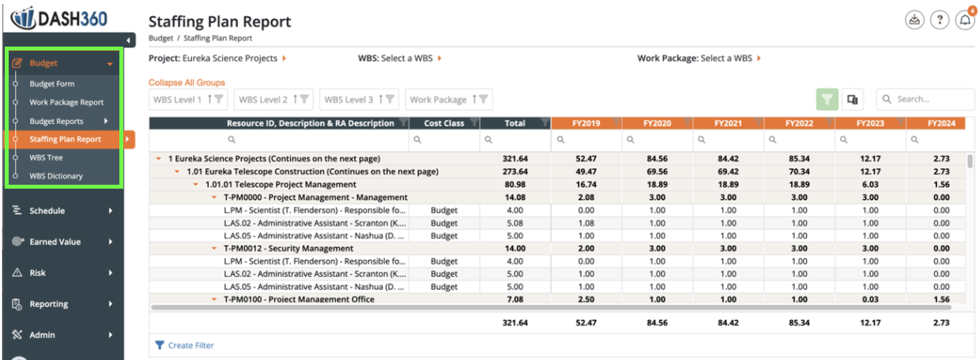
Task: Click filter funnel on Work Package chip
Action: pyautogui.click(x=484, y=99)
